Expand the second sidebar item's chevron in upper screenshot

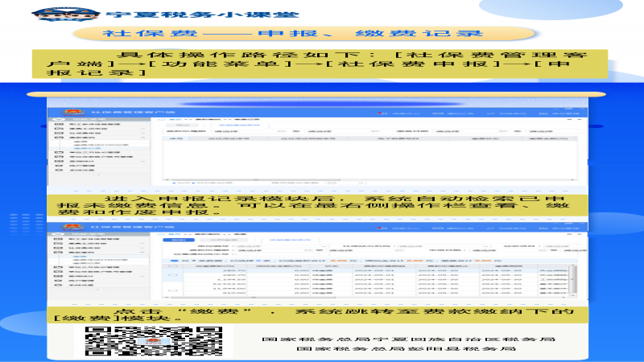[143, 129]
